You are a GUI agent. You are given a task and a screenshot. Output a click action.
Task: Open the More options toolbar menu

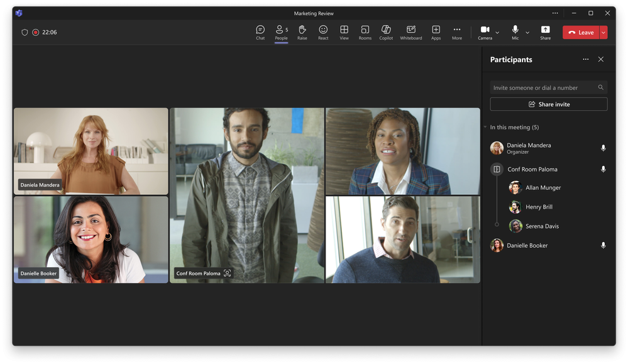pos(457,32)
